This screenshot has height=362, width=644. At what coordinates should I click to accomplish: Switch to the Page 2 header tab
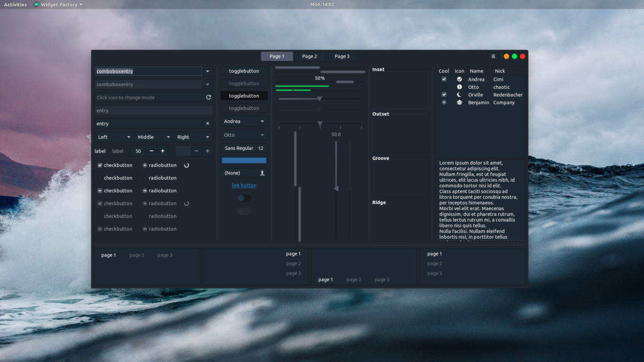(310, 56)
